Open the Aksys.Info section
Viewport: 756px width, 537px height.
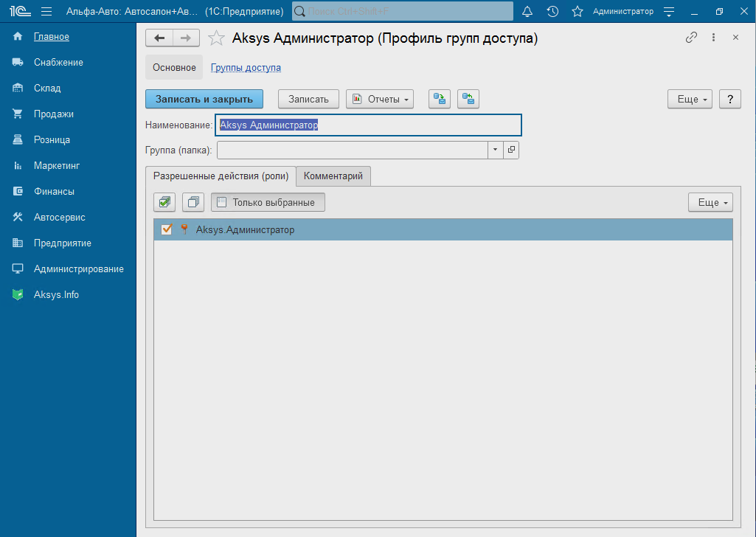pos(56,294)
